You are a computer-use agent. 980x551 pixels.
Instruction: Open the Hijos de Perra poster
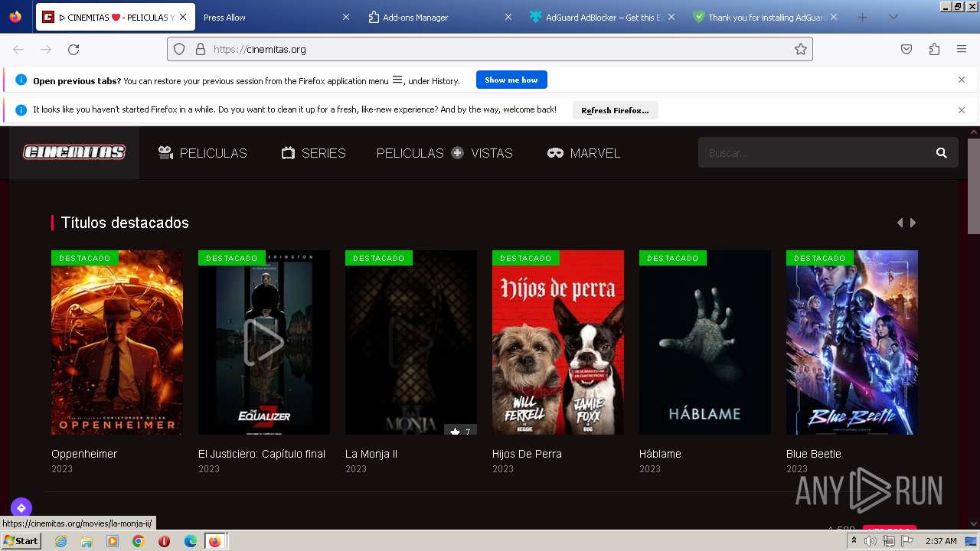point(558,342)
